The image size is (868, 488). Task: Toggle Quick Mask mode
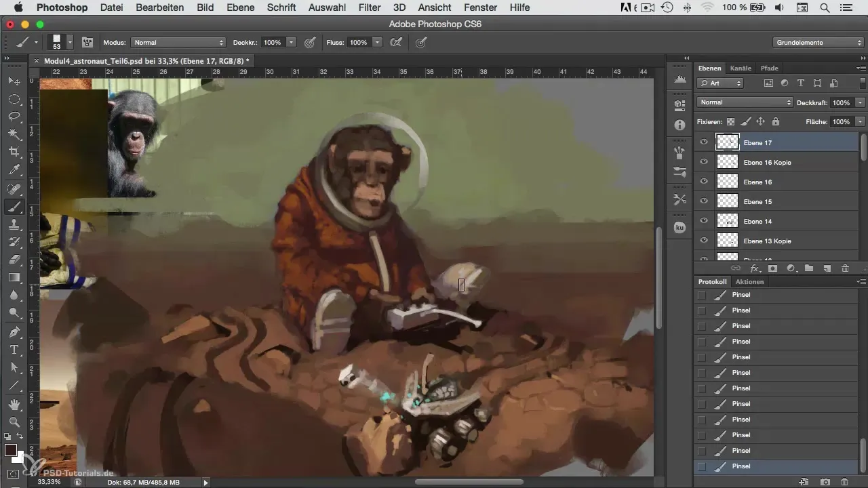point(14,474)
